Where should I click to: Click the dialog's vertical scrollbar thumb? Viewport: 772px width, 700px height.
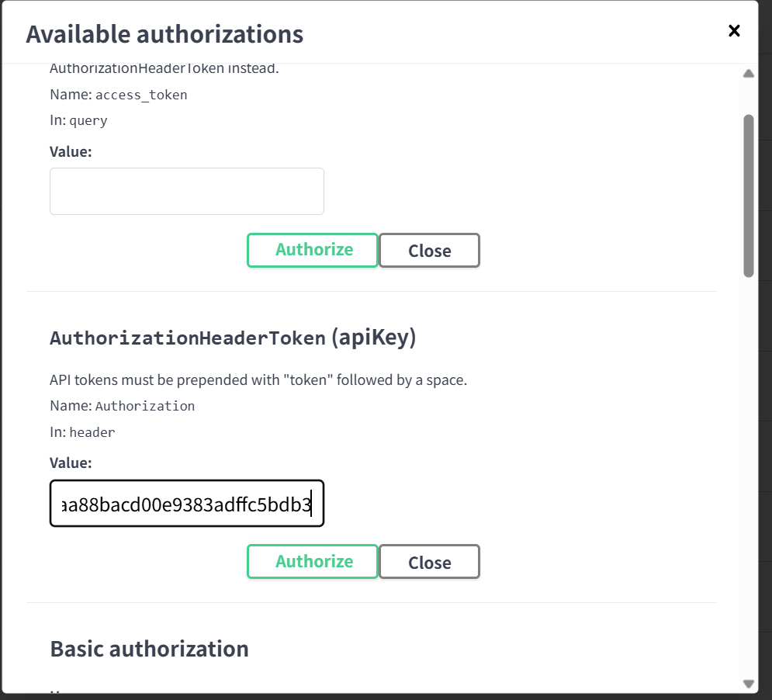pyautogui.click(x=749, y=194)
